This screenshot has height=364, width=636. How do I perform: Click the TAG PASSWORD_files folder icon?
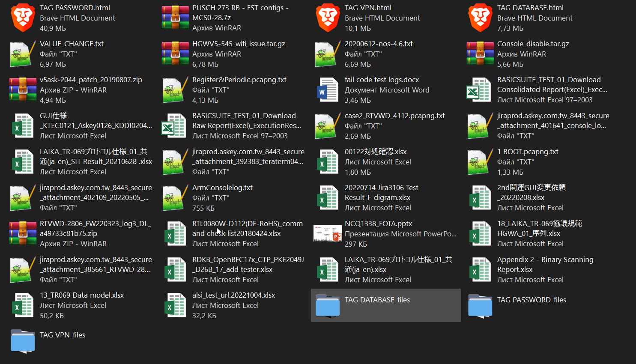coord(480,305)
